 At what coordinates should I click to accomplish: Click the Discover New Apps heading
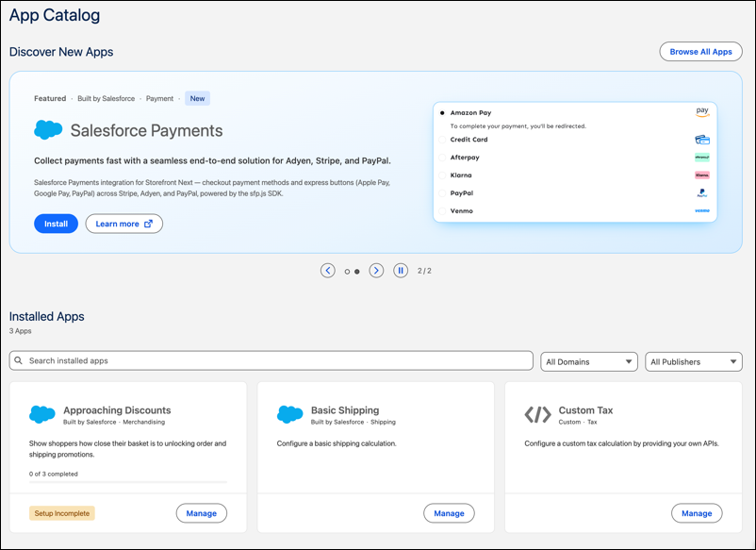pyautogui.click(x=61, y=52)
